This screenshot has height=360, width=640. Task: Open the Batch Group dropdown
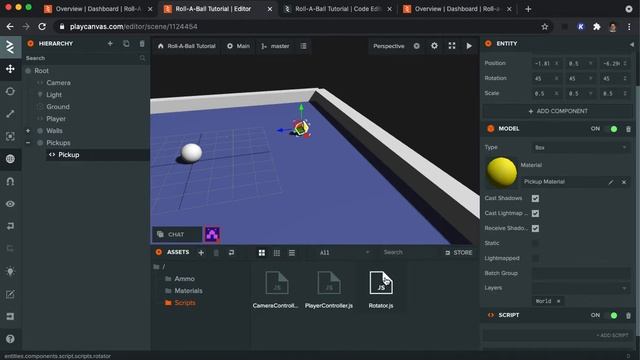580,273
